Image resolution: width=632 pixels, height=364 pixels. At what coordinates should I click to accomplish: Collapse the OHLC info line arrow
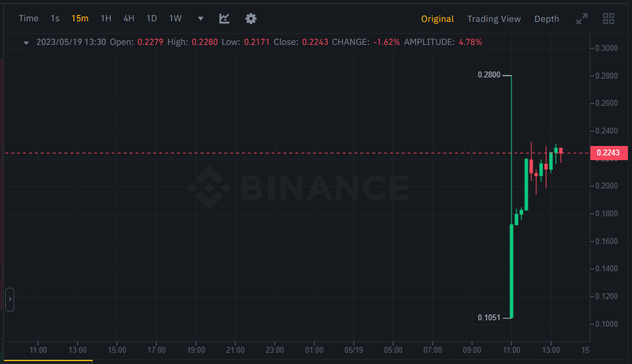coord(26,43)
